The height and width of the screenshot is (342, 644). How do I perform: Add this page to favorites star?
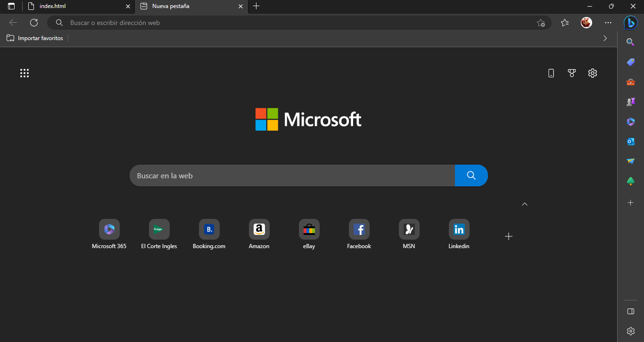(541, 23)
